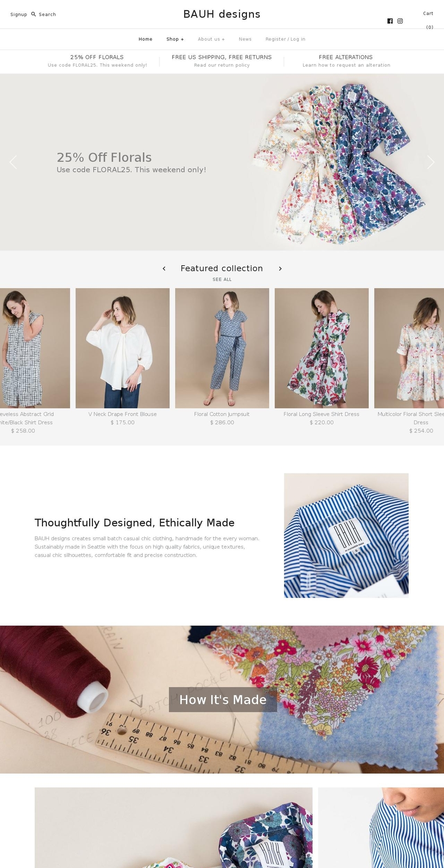This screenshot has width=444, height=868.
Task: Open Multicolor Floral Short Sleeve Dress photo
Action: tap(409, 348)
